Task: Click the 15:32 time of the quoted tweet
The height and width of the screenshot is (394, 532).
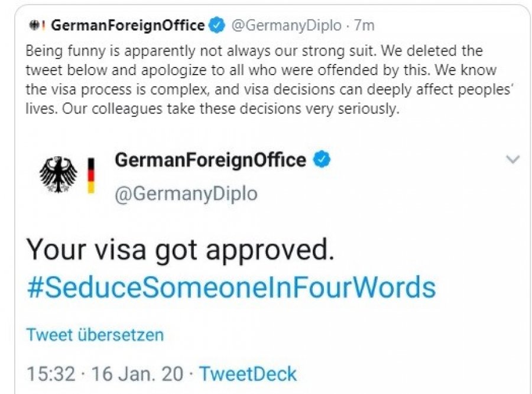Action: pyautogui.click(x=51, y=374)
